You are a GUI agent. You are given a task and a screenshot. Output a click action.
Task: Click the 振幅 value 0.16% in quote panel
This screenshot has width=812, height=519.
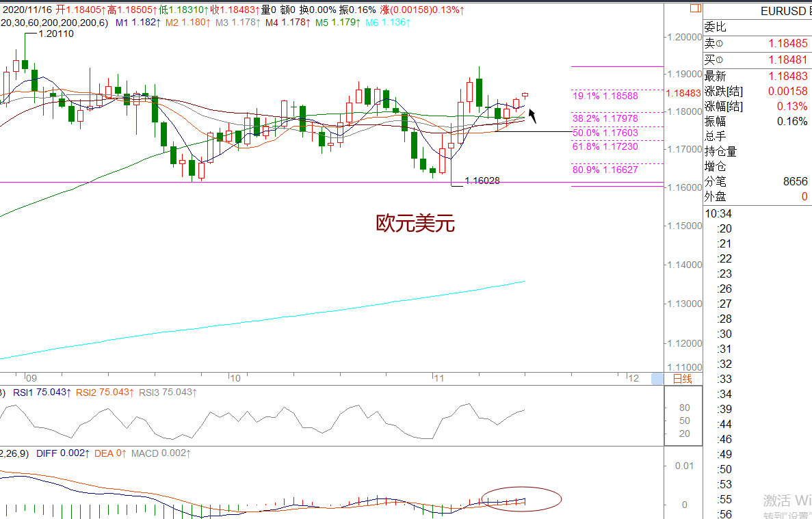point(791,121)
